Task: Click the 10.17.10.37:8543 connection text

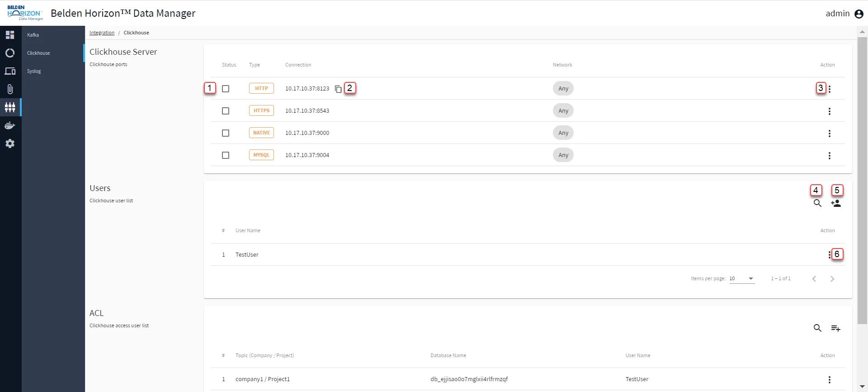Action: (307, 111)
